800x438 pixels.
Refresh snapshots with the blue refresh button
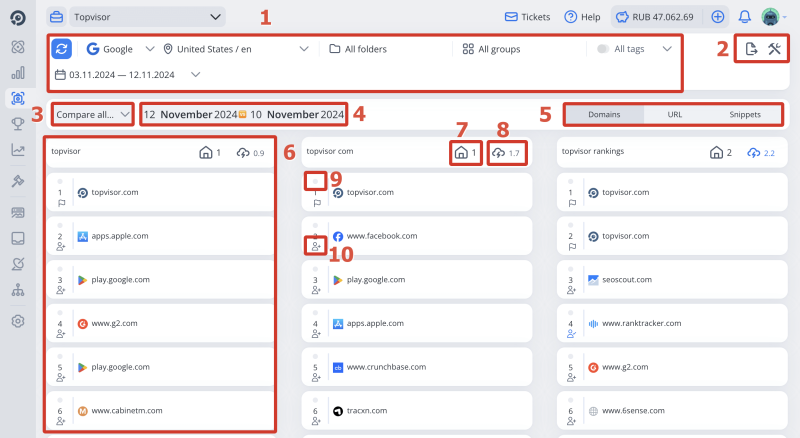61,49
